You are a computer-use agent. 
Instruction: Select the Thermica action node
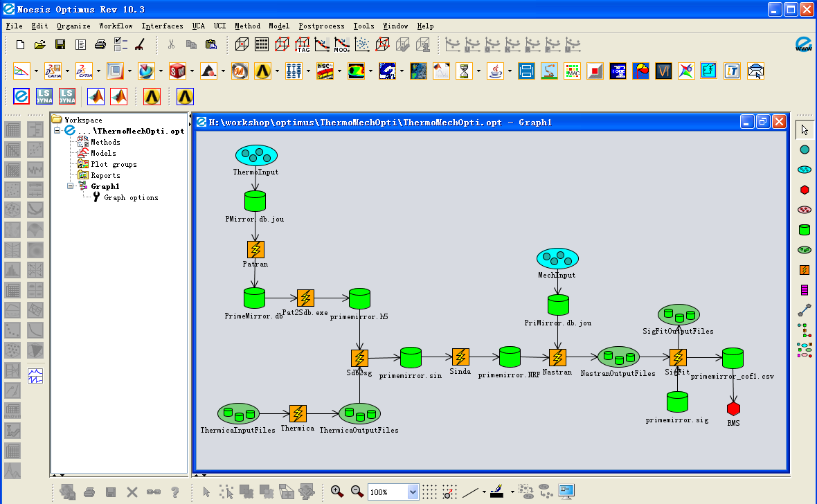298,414
